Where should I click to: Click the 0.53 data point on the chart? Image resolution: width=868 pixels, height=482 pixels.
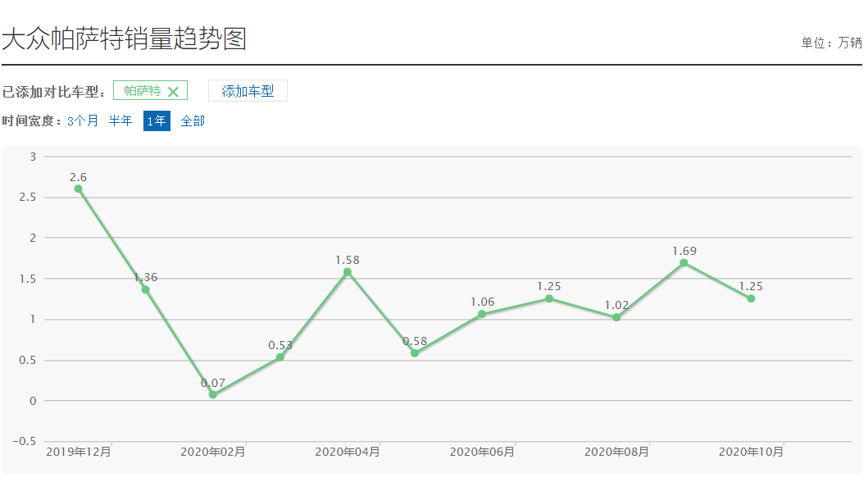(280, 357)
